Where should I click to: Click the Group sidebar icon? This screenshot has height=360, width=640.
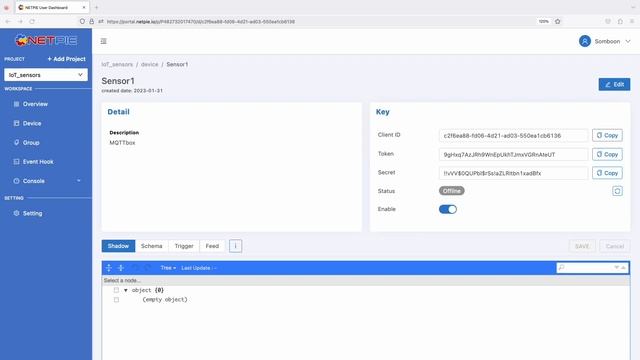(x=16, y=142)
